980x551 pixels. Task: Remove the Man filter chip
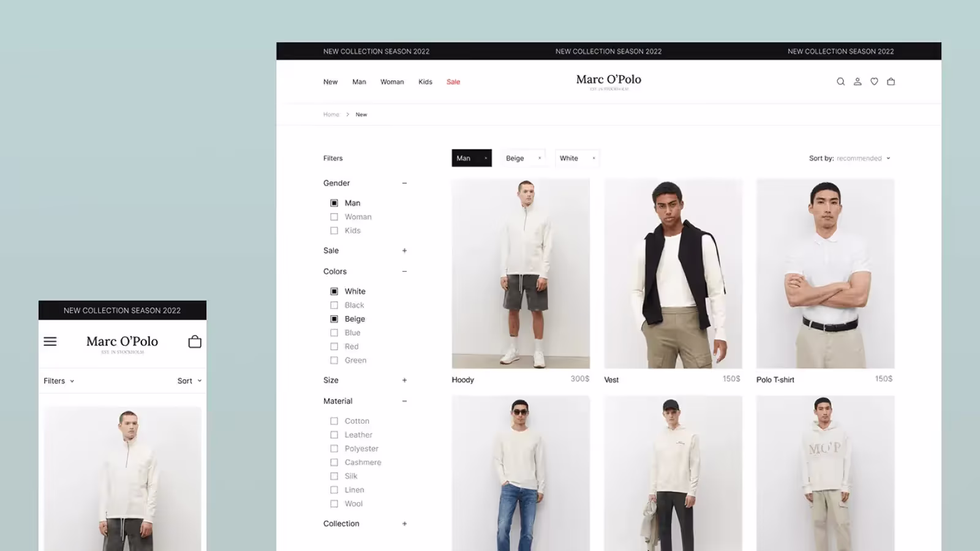(486, 159)
